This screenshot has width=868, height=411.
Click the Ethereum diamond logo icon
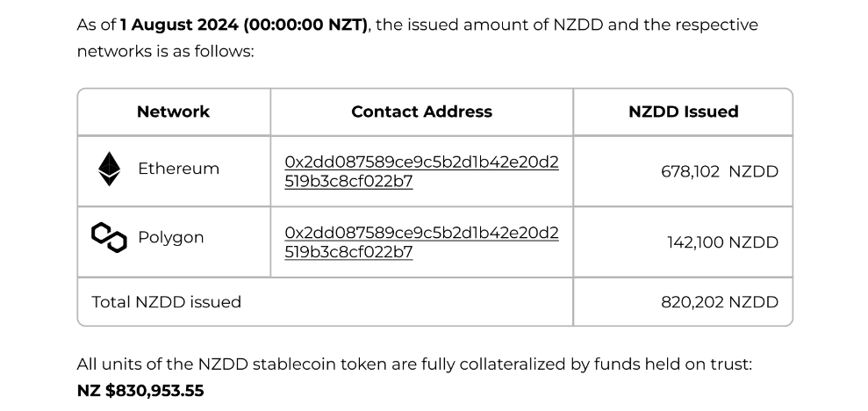click(x=109, y=169)
